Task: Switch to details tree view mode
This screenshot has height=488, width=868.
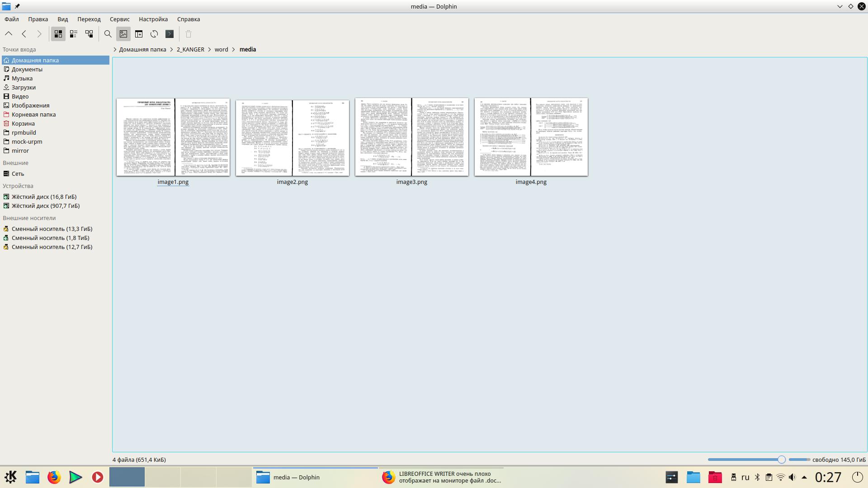Action: pos(89,34)
